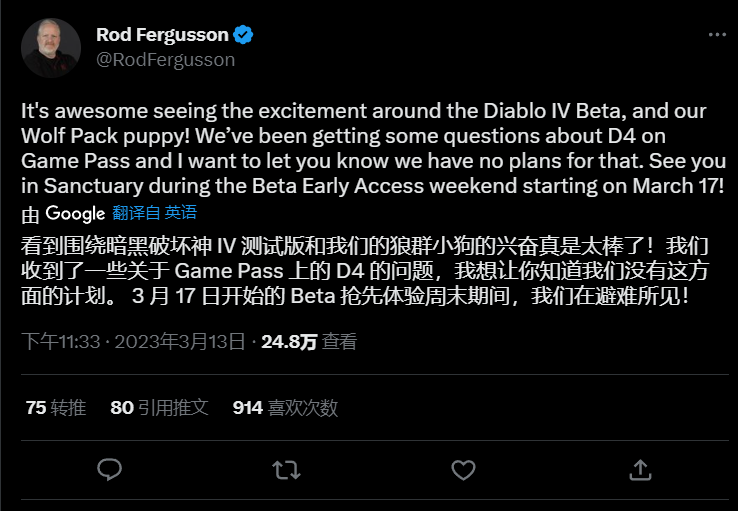Retweet this post using the arrows icon

click(286, 469)
